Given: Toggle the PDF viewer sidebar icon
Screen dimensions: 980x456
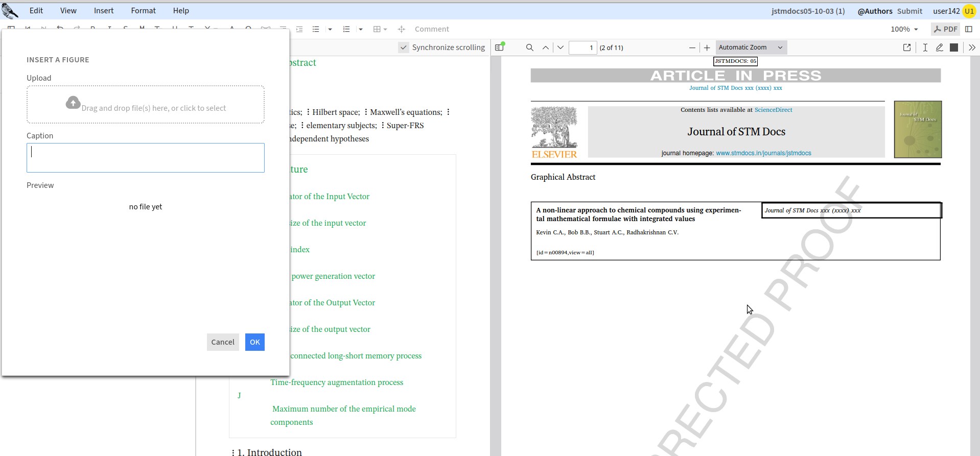Looking at the screenshot, I should [499, 47].
